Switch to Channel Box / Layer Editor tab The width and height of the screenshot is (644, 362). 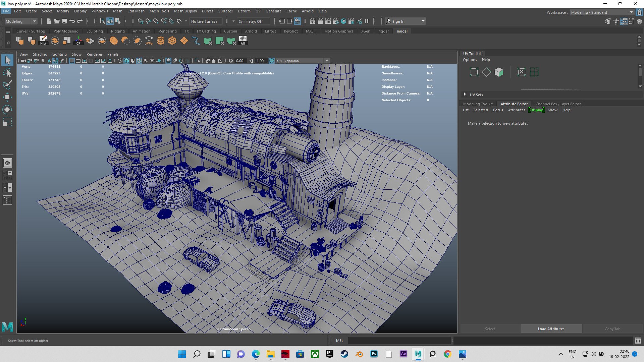(558, 104)
